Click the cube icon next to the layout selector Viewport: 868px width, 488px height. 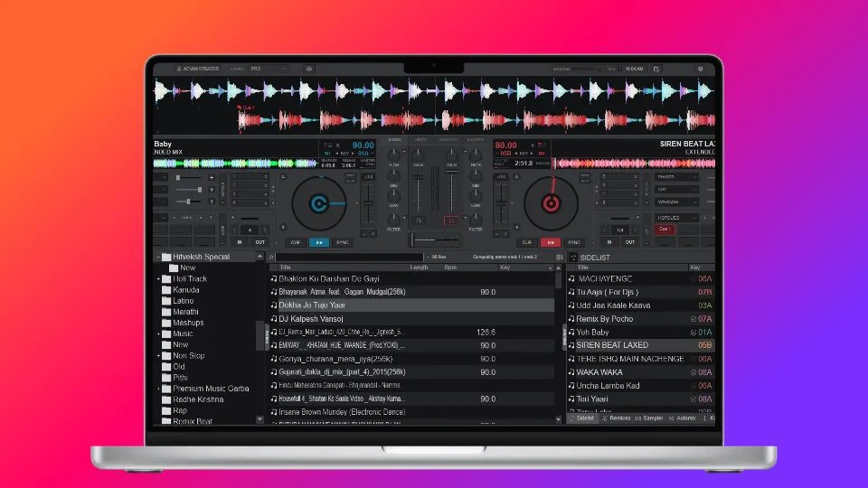[309, 70]
